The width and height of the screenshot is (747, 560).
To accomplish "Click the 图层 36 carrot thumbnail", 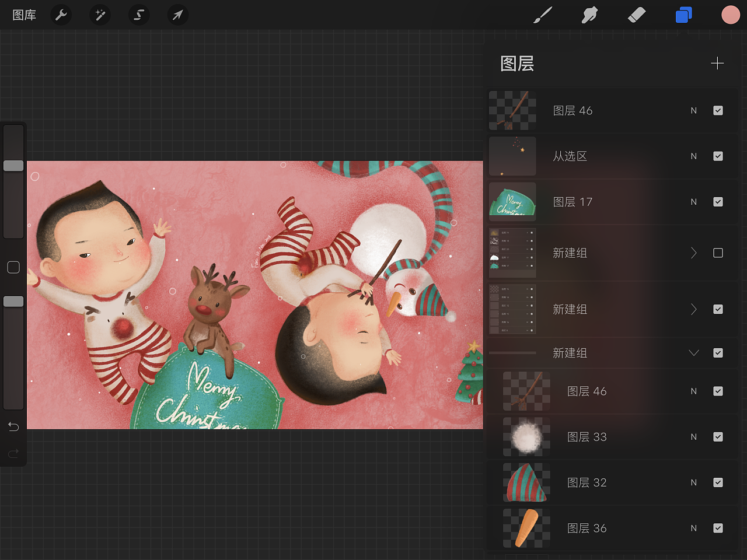I will pyautogui.click(x=526, y=528).
